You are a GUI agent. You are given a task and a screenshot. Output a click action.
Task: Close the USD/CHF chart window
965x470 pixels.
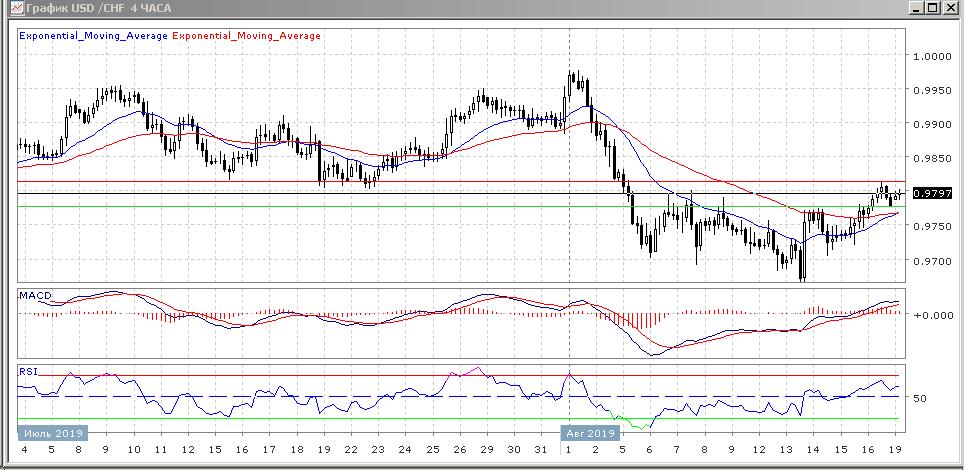coord(952,8)
